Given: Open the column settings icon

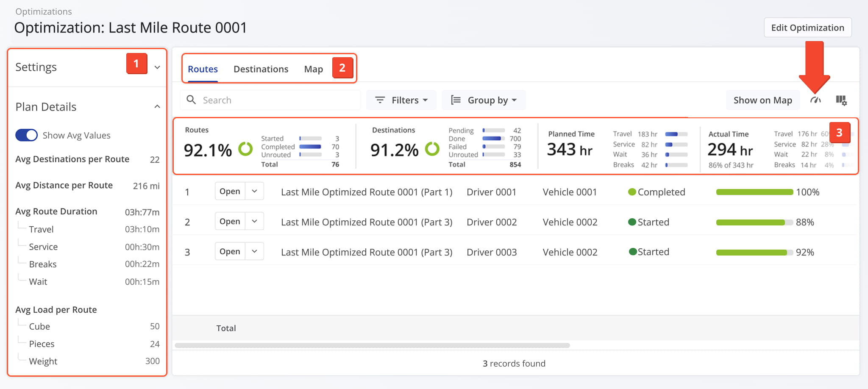Looking at the screenshot, I should pyautogui.click(x=841, y=100).
